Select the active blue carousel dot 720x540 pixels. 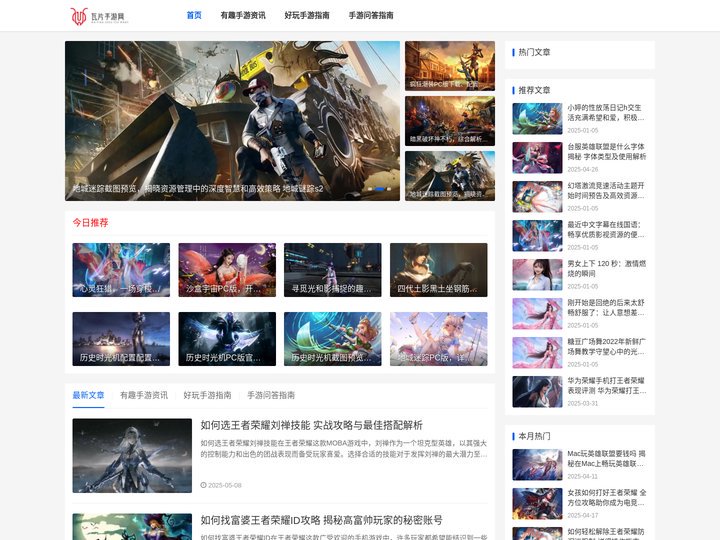[x=380, y=189]
